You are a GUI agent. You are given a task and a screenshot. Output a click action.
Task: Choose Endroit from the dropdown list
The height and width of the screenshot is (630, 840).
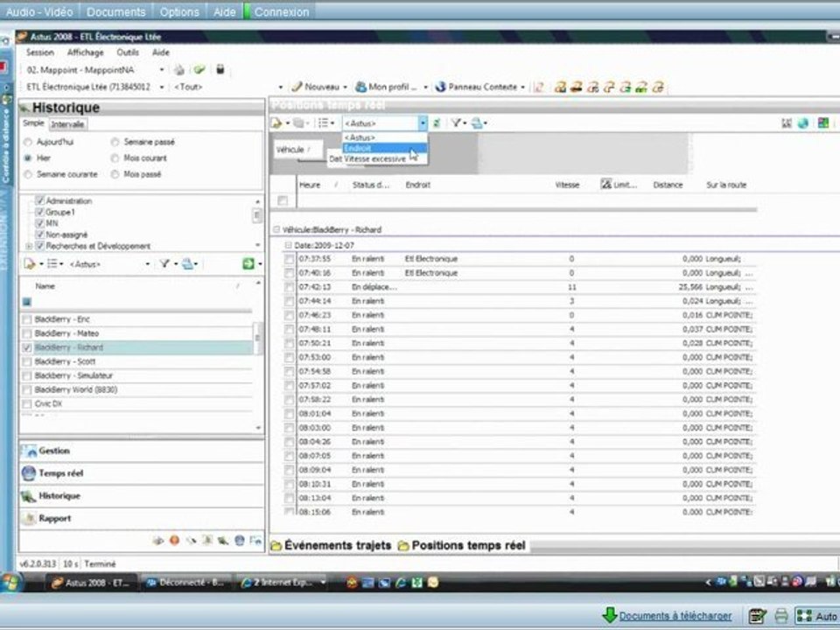384,149
